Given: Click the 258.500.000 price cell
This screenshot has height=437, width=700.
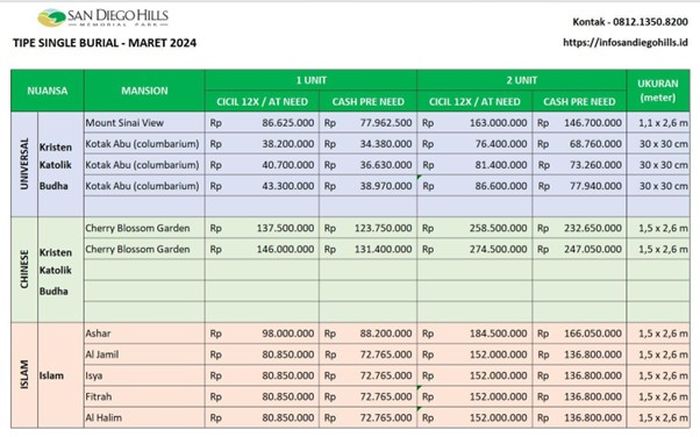Looking at the screenshot, I should coord(499,227).
